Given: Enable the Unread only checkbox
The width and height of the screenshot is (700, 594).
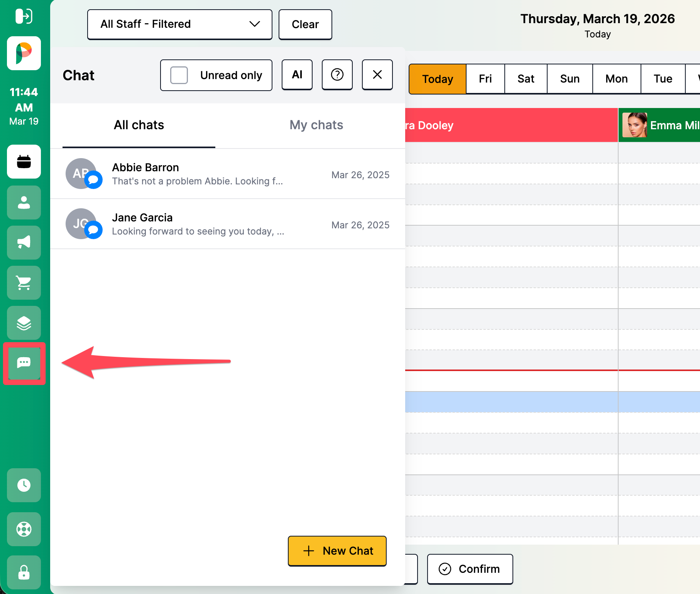Looking at the screenshot, I should (179, 75).
